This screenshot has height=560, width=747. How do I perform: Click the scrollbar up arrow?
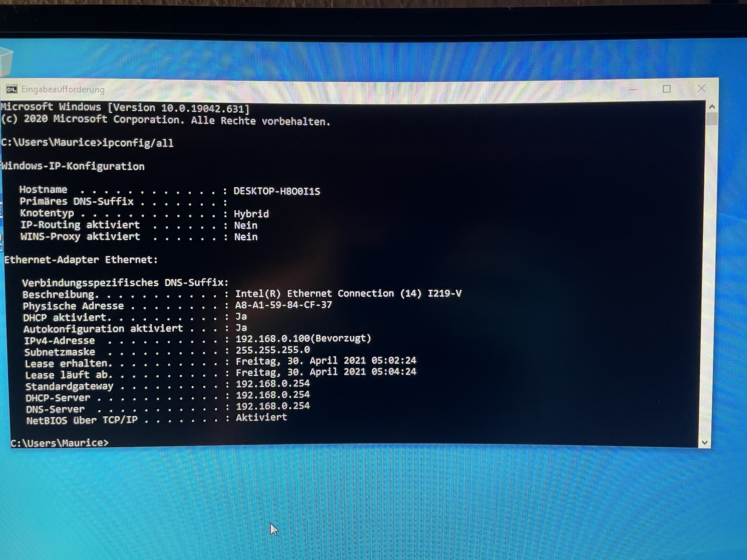point(712,107)
